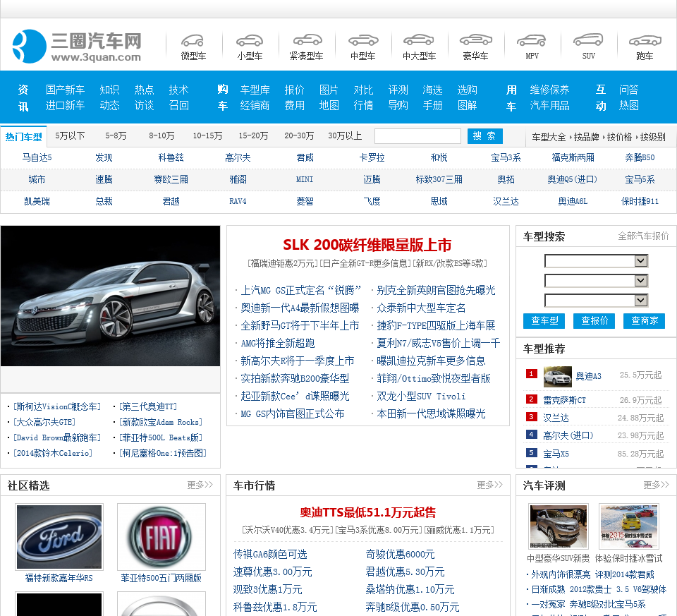The image size is (677, 616).
Task: Focus the car search input field
Action: [417, 136]
